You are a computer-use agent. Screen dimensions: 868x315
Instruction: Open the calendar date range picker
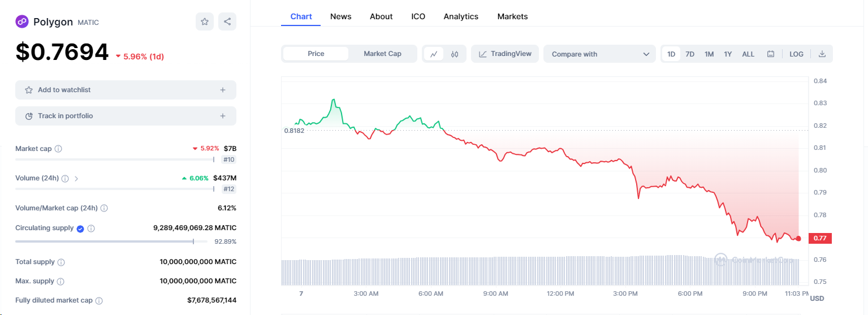(x=771, y=54)
